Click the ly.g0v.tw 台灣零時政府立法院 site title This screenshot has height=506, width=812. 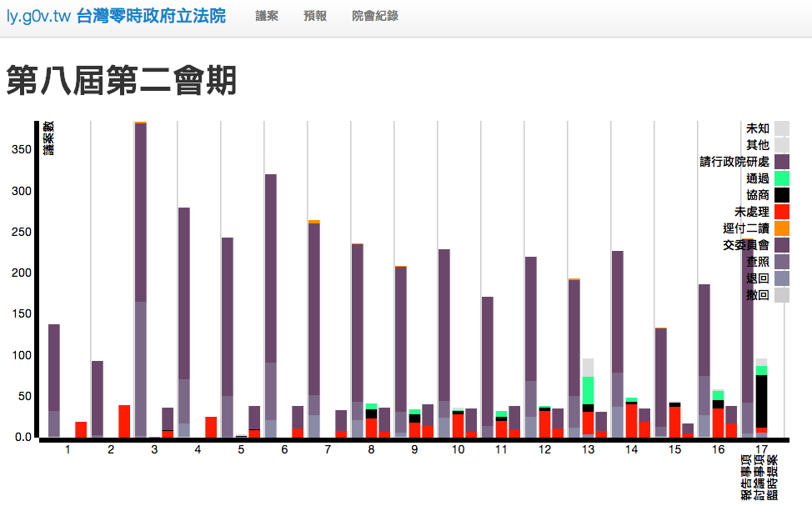(116, 16)
